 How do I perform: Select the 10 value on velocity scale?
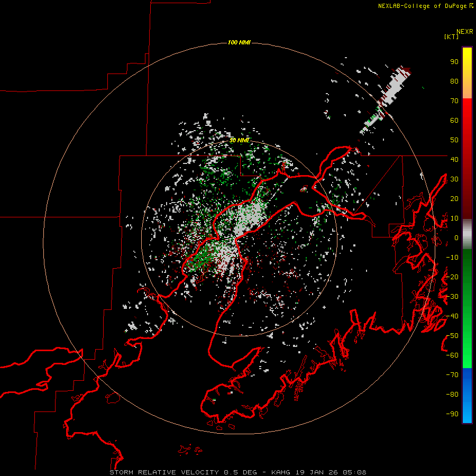454,218
